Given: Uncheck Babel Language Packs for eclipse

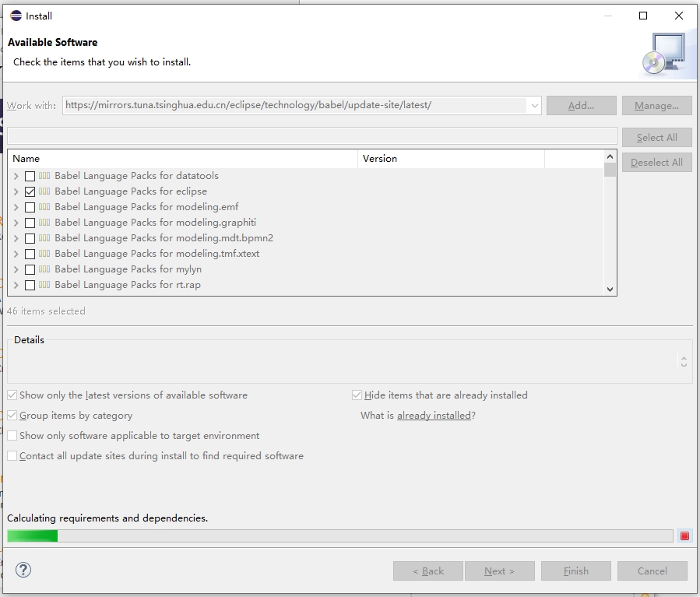Looking at the screenshot, I should coord(30,191).
